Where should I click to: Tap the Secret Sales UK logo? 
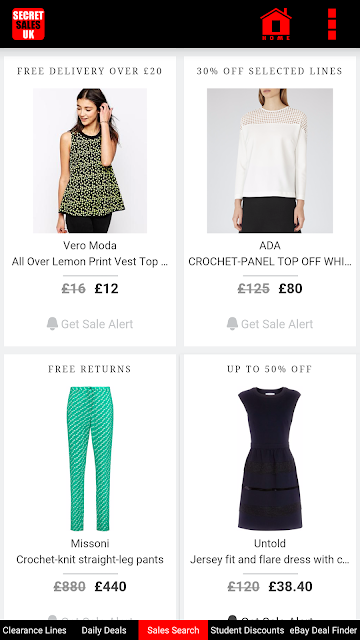[x=28, y=24]
